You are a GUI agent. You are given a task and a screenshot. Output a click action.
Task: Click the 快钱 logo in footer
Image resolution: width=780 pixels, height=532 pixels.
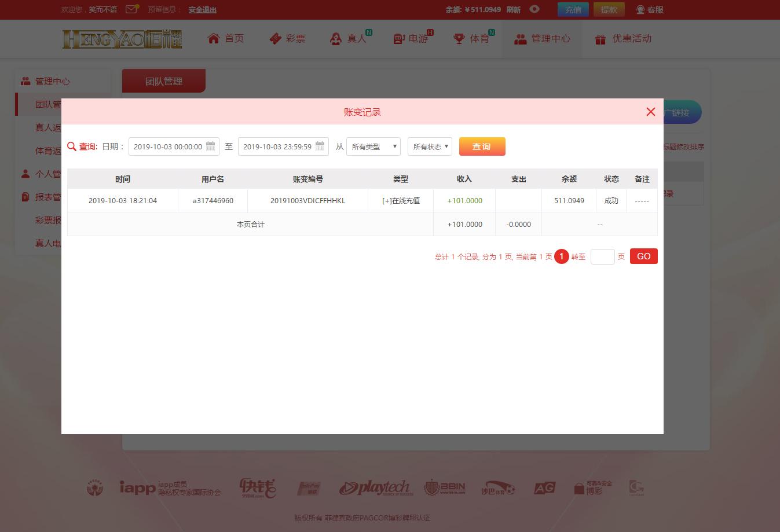pos(258,488)
